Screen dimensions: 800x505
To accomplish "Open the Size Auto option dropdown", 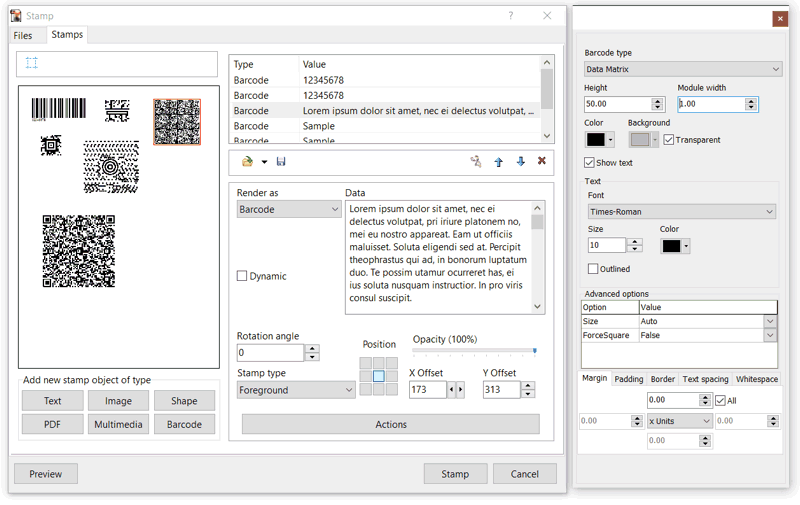I will [770, 321].
